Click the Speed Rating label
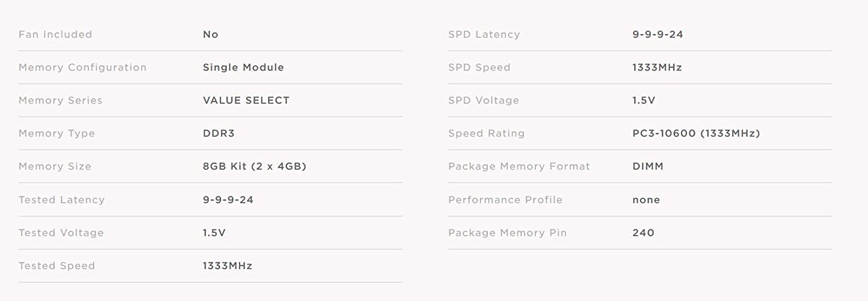This screenshot has width=868, height=301. coord(486,133)
